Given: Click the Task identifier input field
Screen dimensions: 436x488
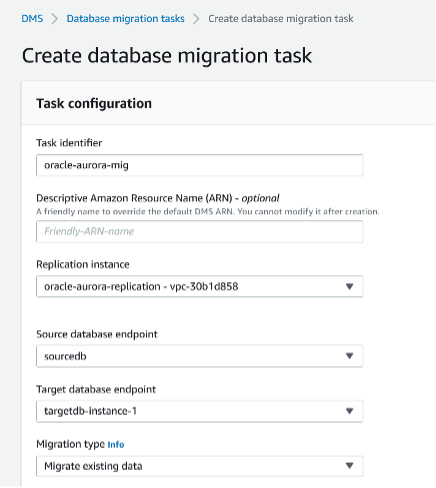Looking at the screenshot, I should [x=199, y=165].
